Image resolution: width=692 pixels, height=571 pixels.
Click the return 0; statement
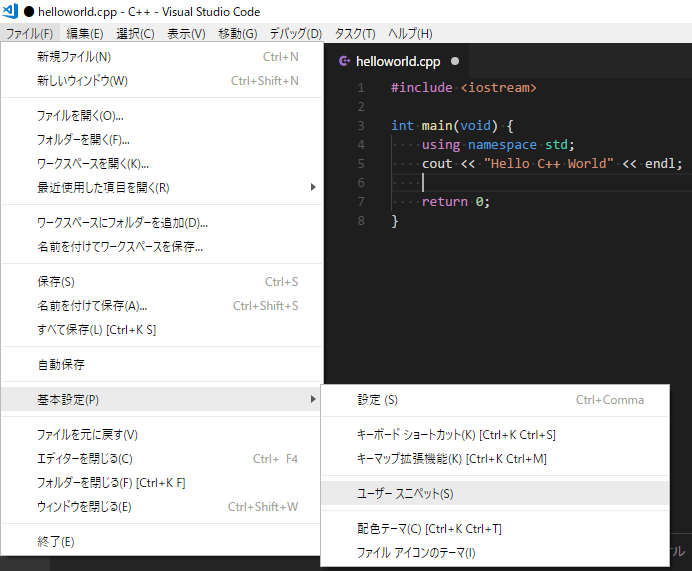455,202
